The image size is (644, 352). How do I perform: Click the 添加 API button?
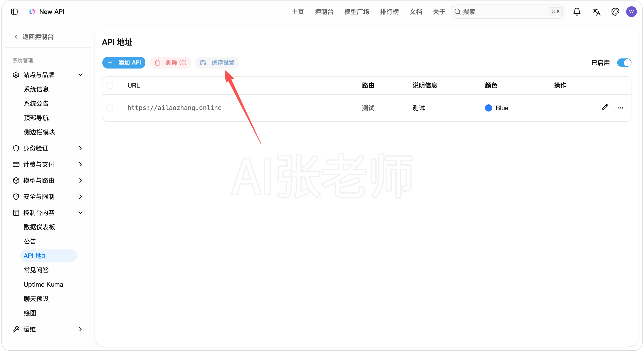coord(124,63)
